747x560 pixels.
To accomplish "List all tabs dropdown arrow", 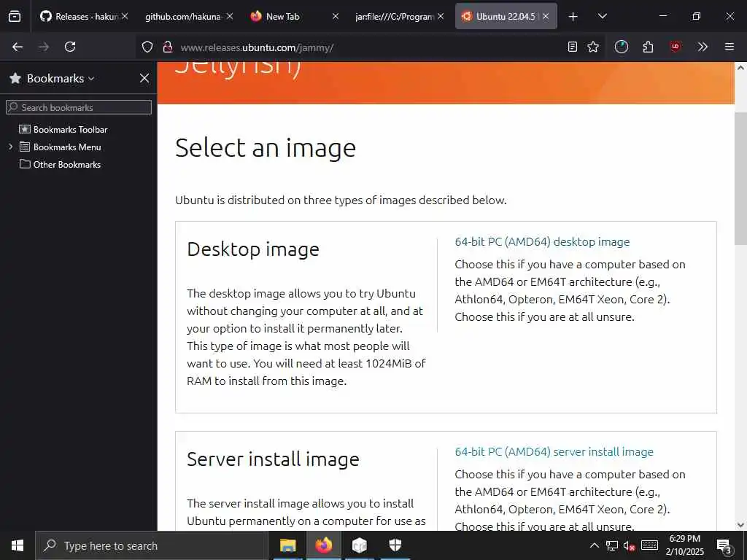I will [602, 16].
